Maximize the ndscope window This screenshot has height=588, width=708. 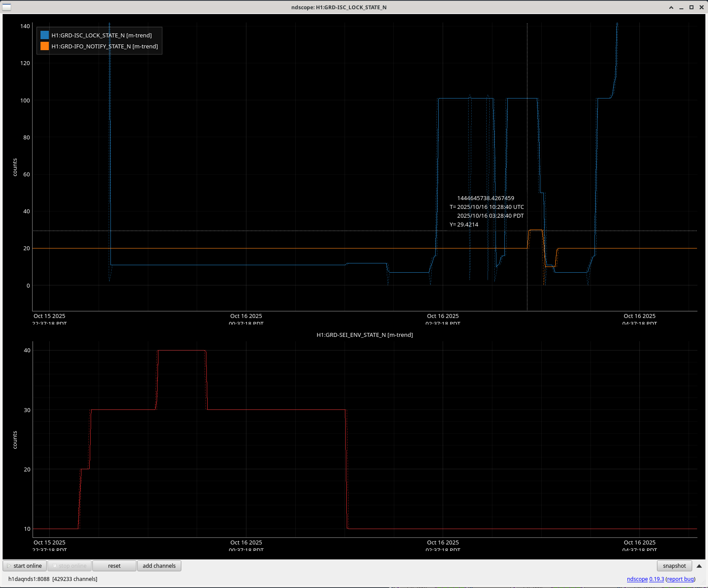pos(691,7)
